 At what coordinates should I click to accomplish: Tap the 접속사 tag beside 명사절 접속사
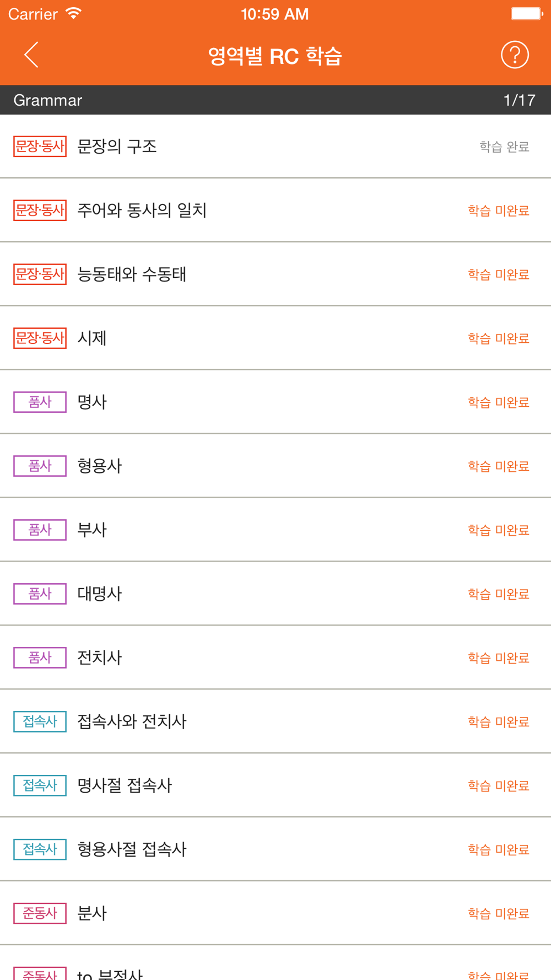pos(40,785)
